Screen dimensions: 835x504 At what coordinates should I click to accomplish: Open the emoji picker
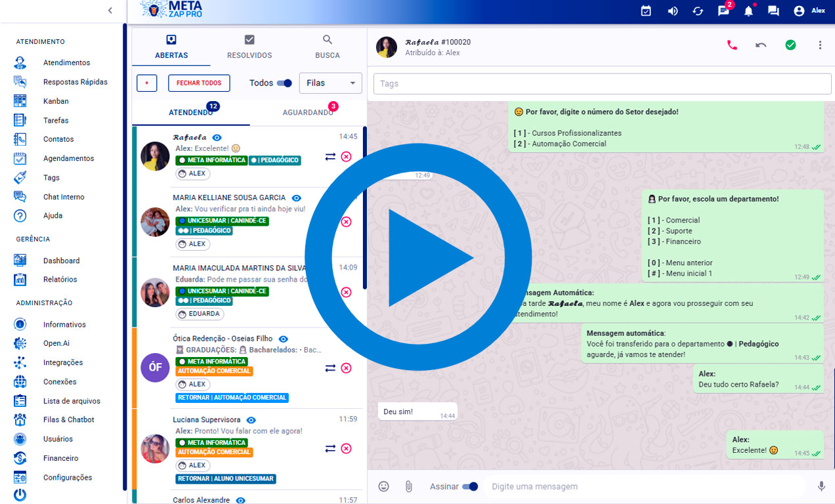pyautogui.click(x=384, y=486)
